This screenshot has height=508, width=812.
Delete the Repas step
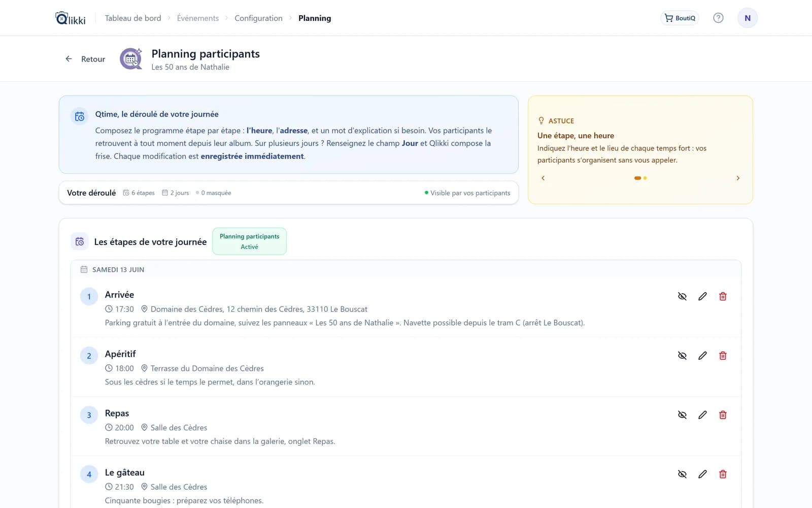[723, 415]
